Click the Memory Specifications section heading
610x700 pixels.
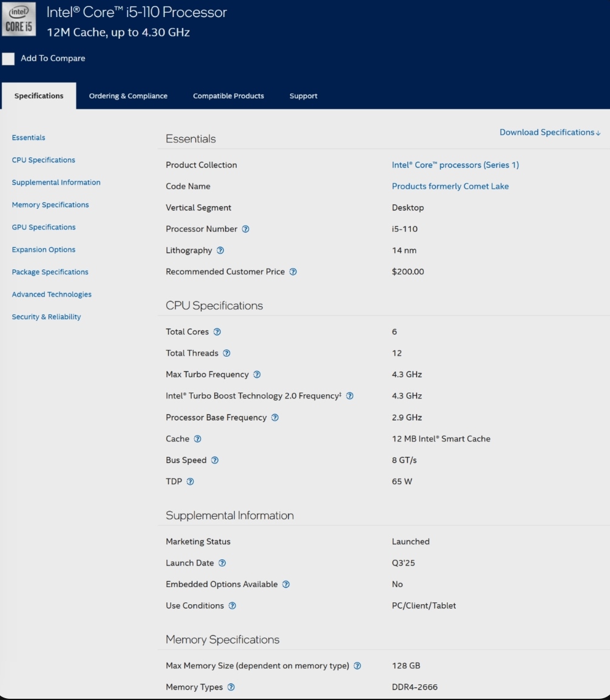222,640
